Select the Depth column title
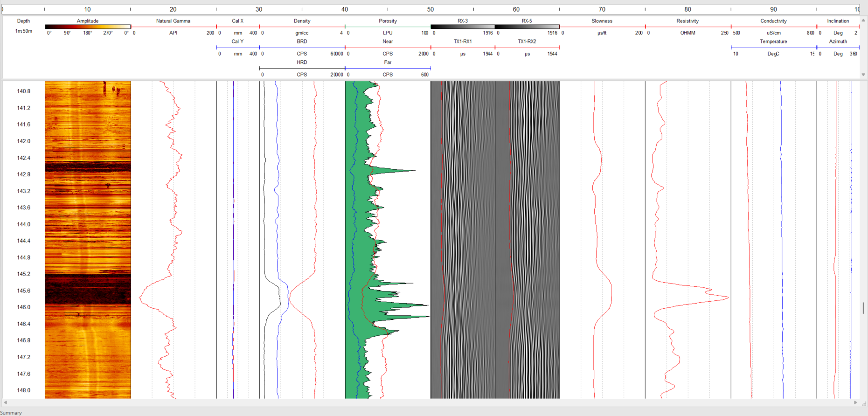Viewport: 868px width, 416px height. pyautogui.click(x=23, y=21)
